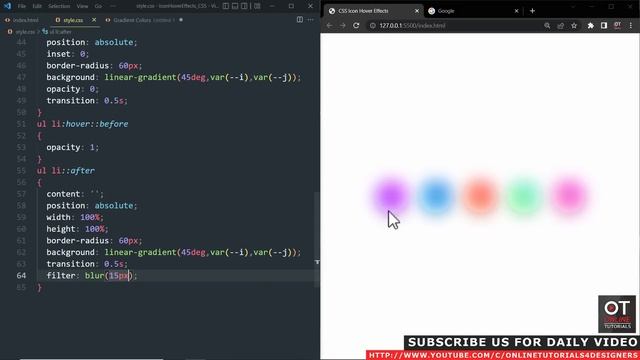Go back in the browser
This screenshot has height=360, width=640.
(x=329, y=25)
